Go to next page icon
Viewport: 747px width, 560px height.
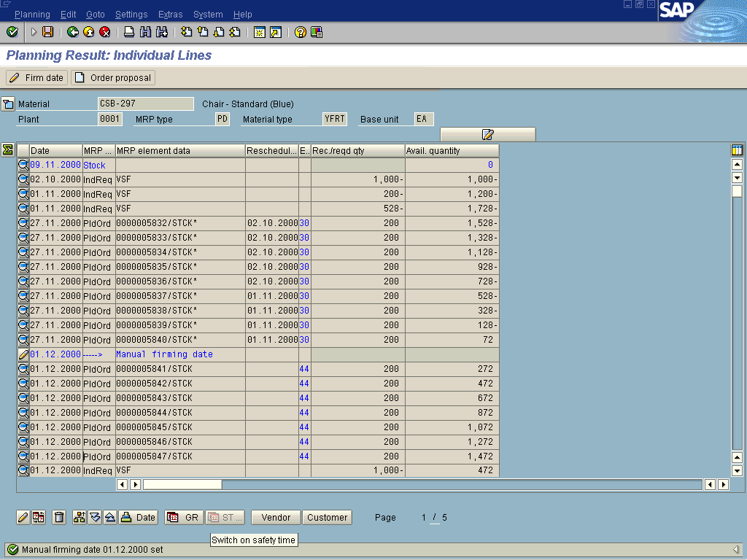(219, 32)
